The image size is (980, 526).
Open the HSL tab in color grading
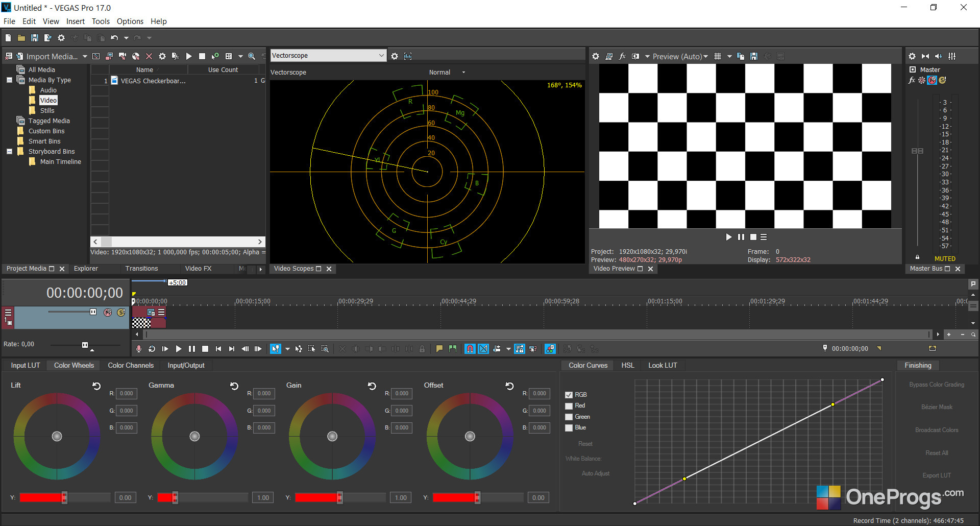click(628, 365)
